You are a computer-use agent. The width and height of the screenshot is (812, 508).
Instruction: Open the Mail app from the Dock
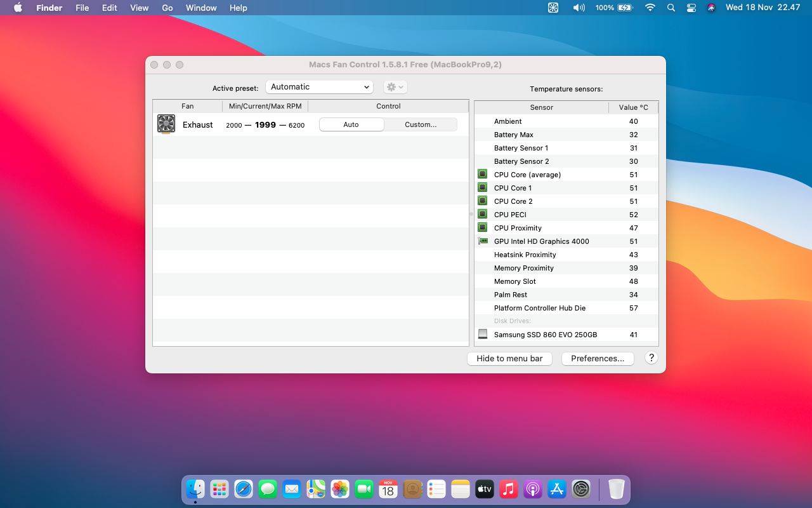pos(292,489)
